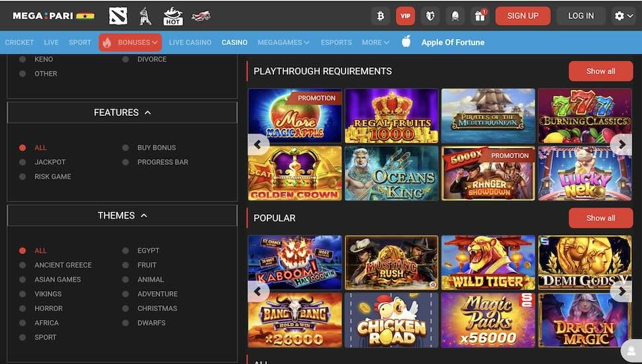Open the Casino tab

(234, 42)
